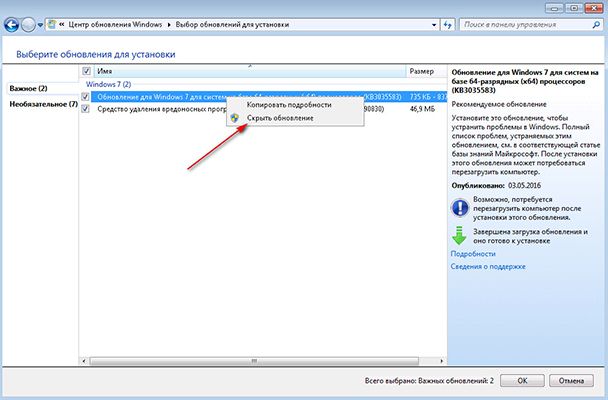Open the "Центр обновления Windows" breadcrumb
Screen dimensions: 608x400
(x=115, y=24)
